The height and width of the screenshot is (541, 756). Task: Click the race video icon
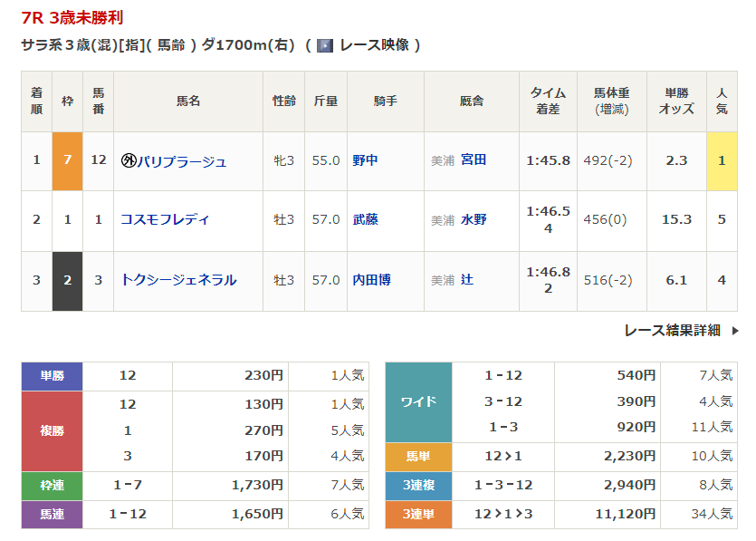pos(325,45)
